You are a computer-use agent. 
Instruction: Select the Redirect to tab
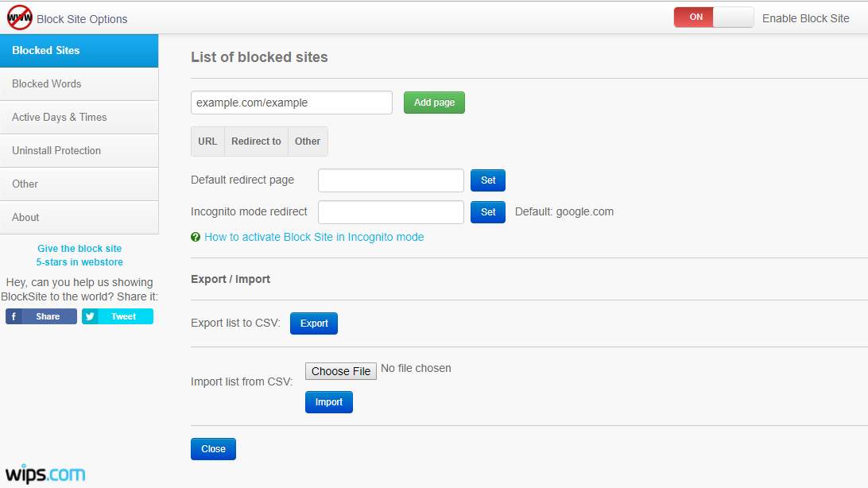pyautogui.click(x=255, y=141)
